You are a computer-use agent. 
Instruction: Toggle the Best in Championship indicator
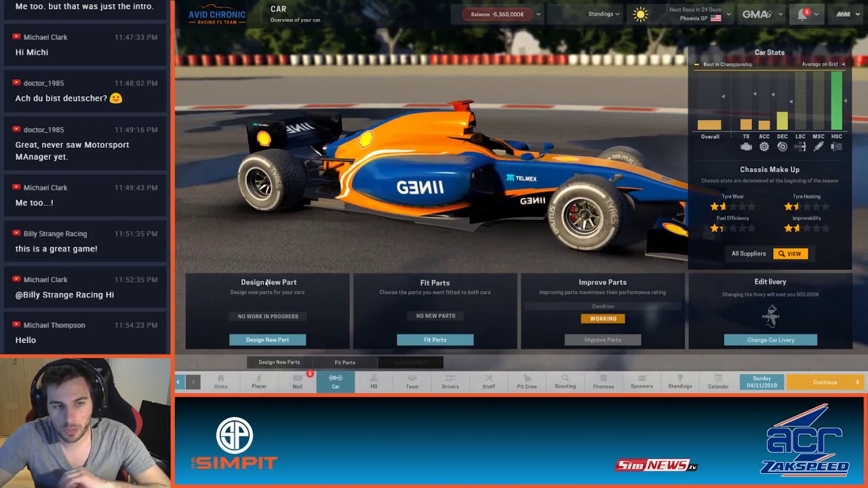click(x=723, y=64)
